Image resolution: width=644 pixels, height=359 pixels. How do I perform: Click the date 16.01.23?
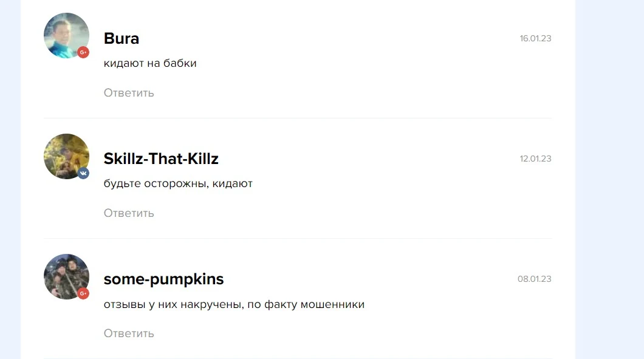pyautogui.click(x=535, y=38)
